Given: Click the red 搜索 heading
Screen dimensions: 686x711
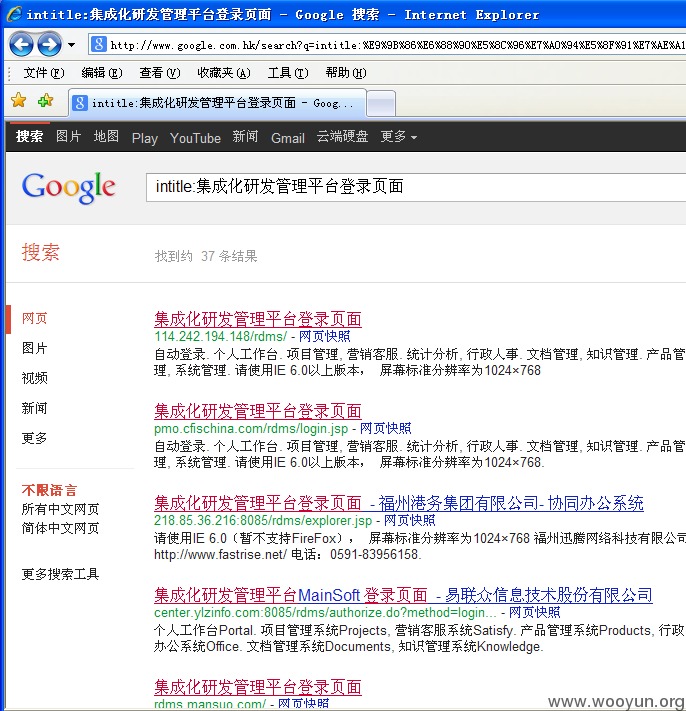Looking at the screenshot, I should point(40,253).
